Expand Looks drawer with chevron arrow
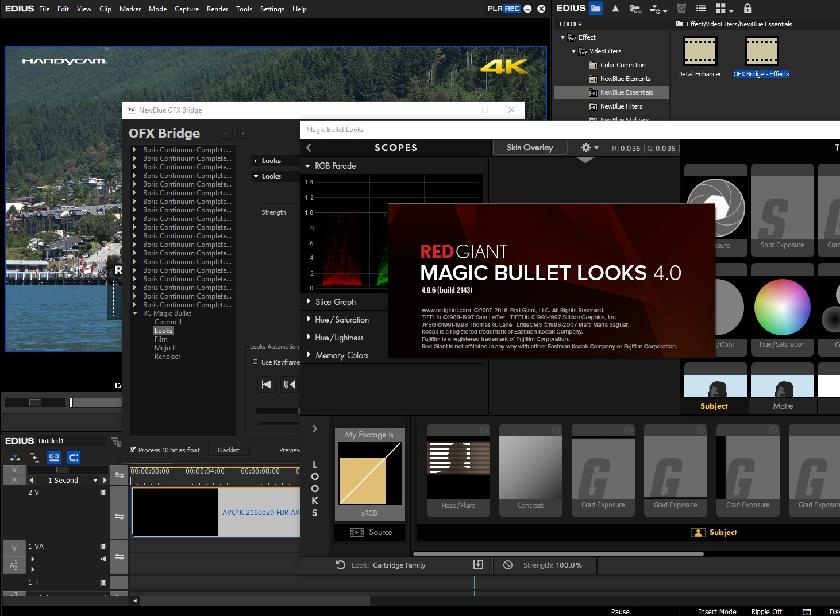The width and height of the screenshot is (840, 616). pos(315,428)
